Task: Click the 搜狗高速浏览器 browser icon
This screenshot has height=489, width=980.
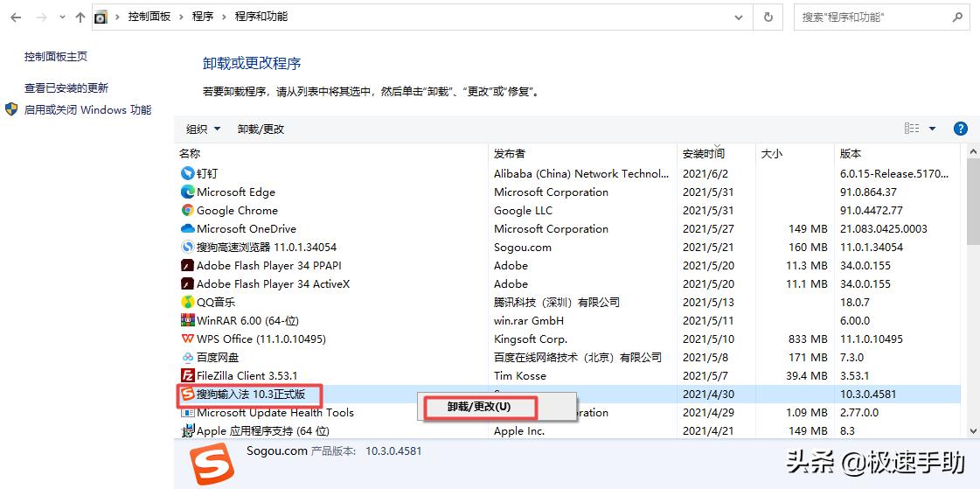Action: coord(187,247)
